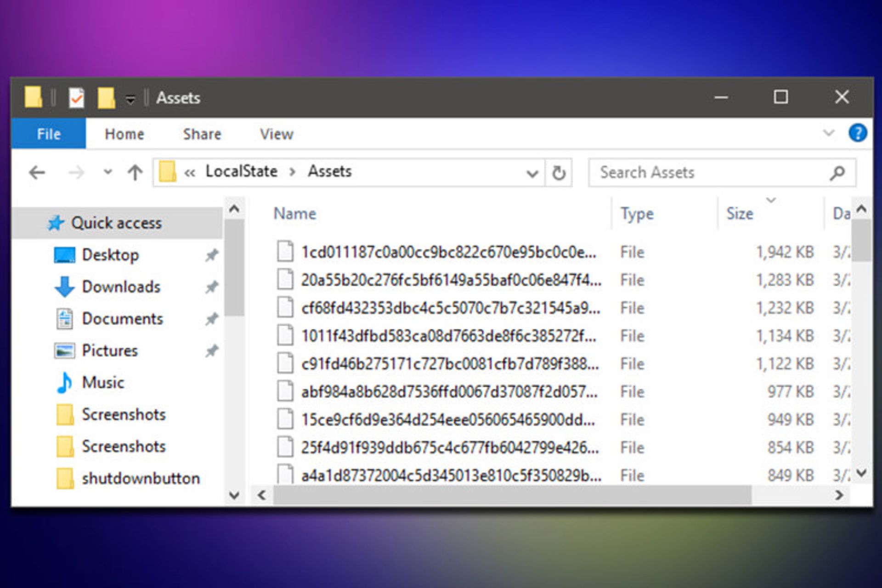Click the Refresh button in address bar
The width and height of the screenshot is (882, 588).
coord(559,173)
